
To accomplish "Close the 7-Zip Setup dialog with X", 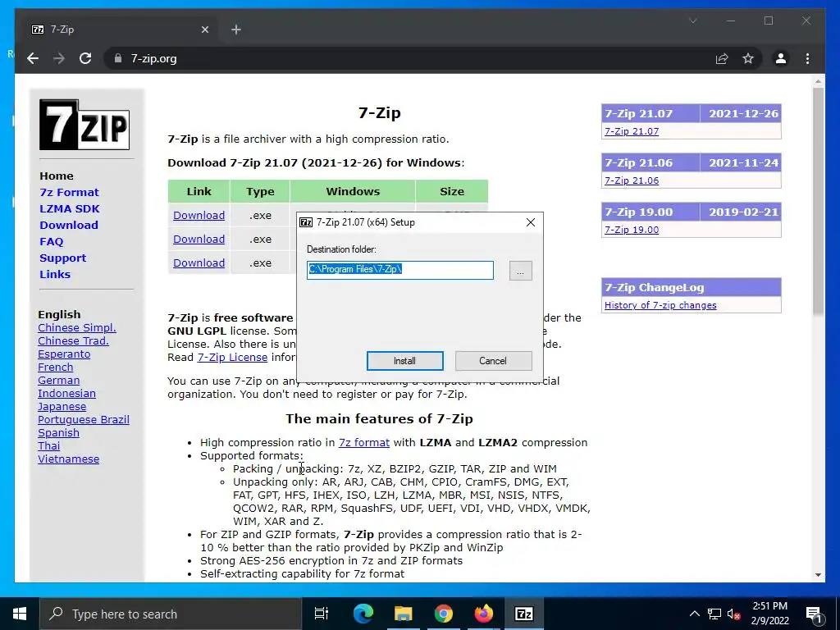I will (x=531, y=222).
